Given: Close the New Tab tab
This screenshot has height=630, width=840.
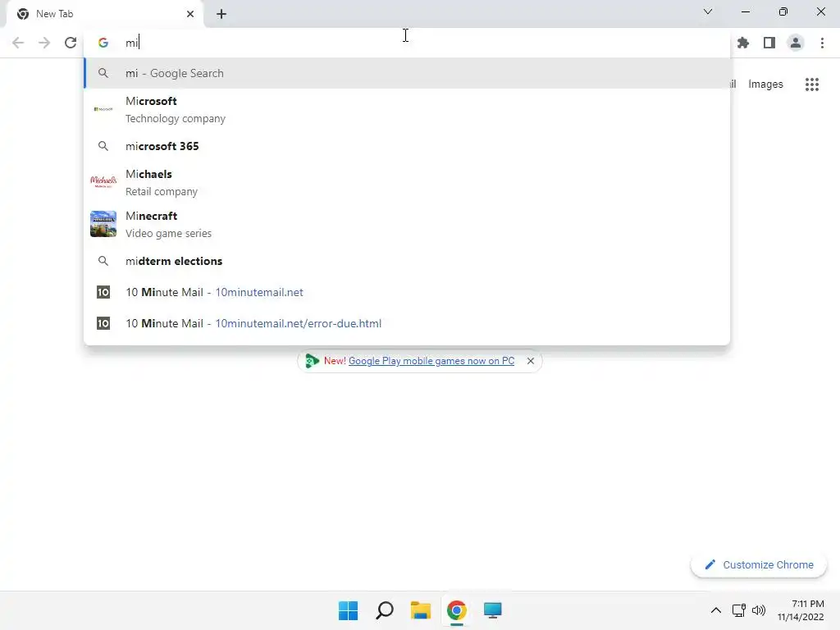Looking at the screenshot, I should [190, 14].
